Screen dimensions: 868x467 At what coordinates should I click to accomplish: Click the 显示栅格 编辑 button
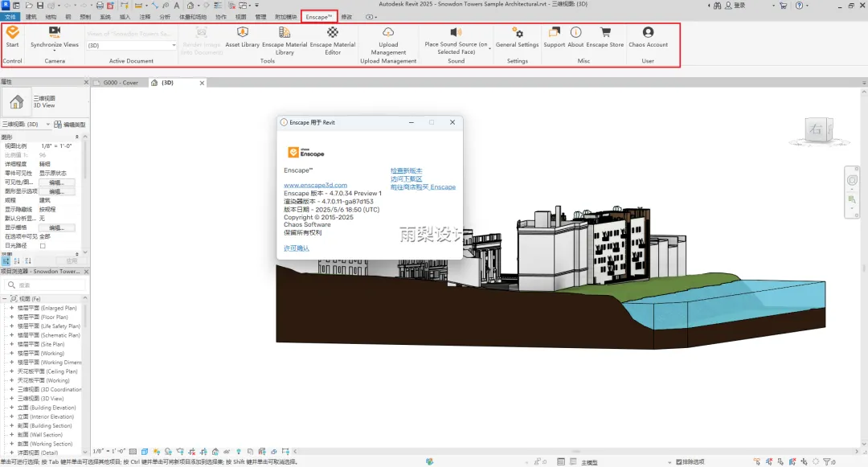[56, 228]
